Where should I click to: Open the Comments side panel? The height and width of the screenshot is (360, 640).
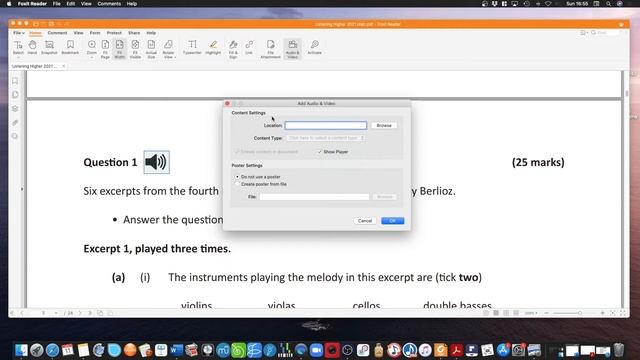click(x=15, y=136)
